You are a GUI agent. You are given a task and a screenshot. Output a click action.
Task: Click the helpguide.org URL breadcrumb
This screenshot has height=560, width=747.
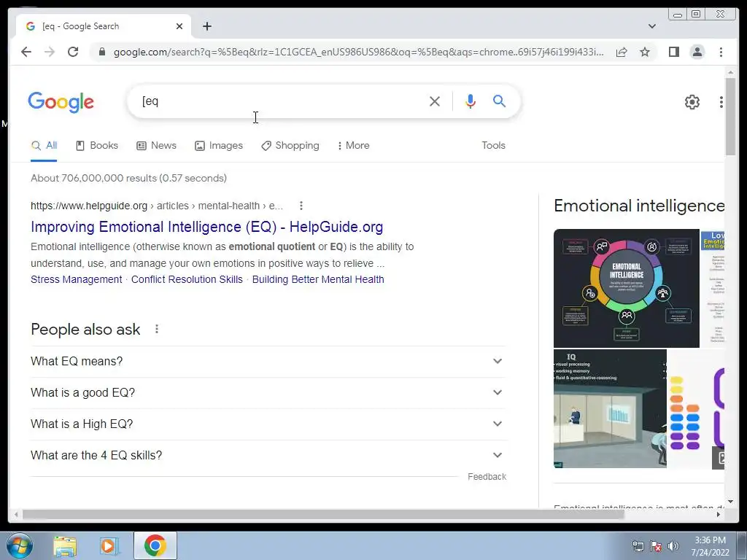[157, 206]
